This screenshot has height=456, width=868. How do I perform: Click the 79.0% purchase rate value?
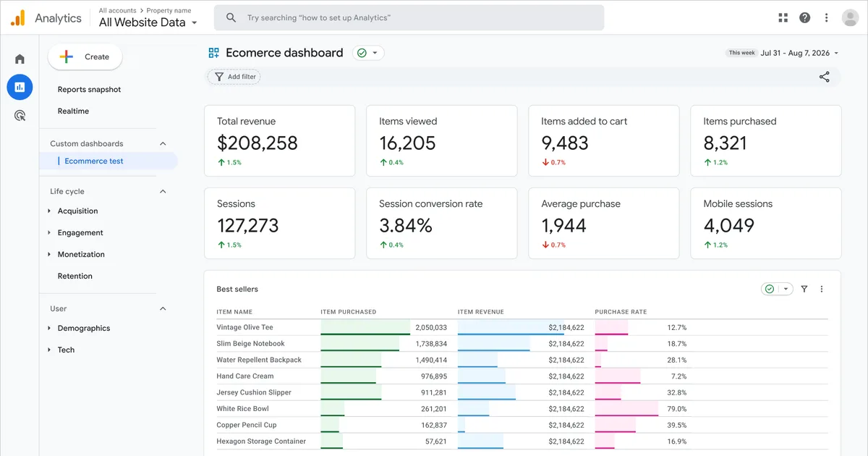click(676, 409)
